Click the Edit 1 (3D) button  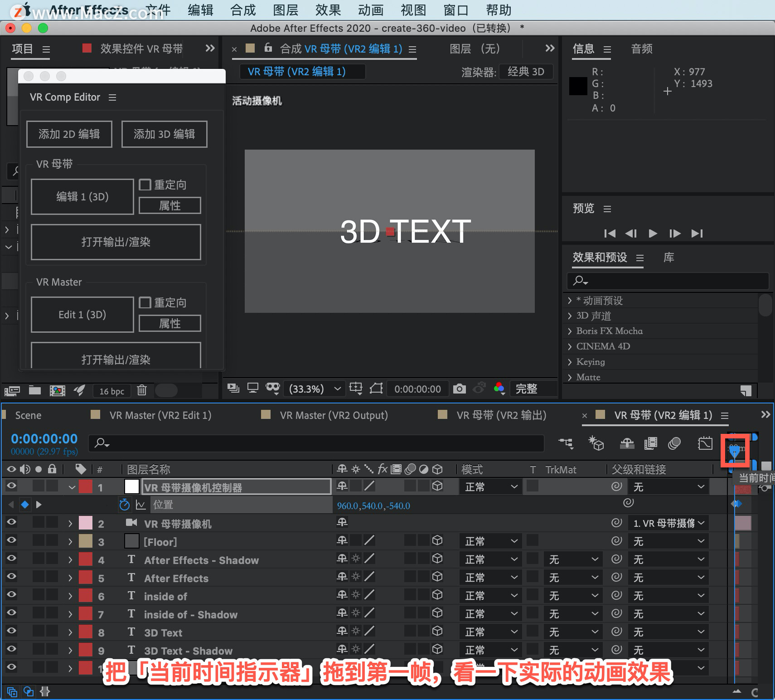[x=82, y=315]
